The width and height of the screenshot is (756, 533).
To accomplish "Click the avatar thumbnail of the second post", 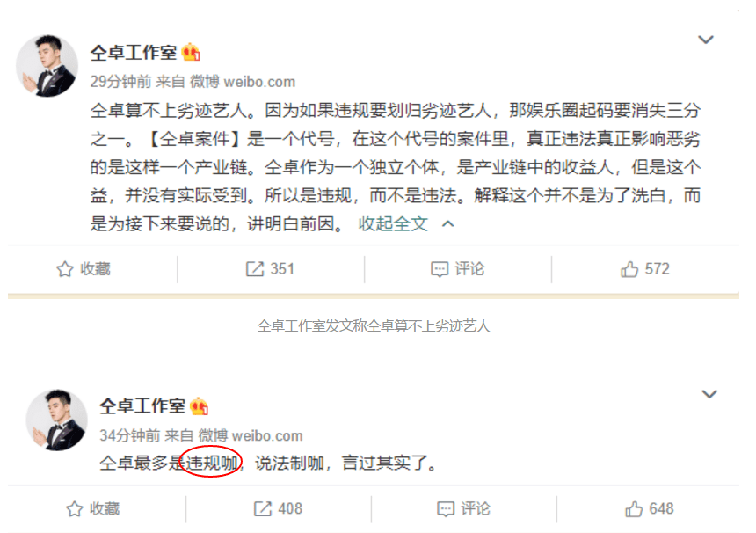I will pos(56,420).
